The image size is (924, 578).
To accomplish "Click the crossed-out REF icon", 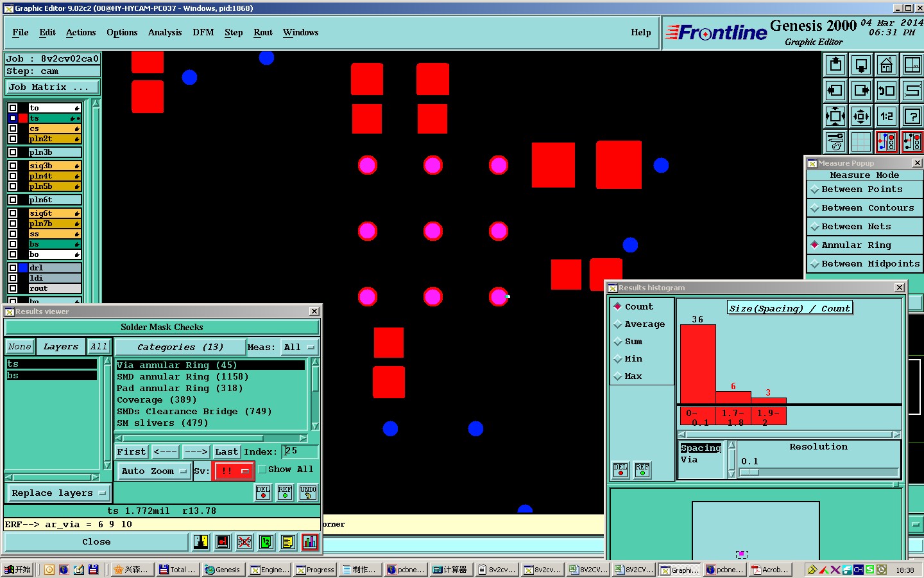I will click(244, 542).
